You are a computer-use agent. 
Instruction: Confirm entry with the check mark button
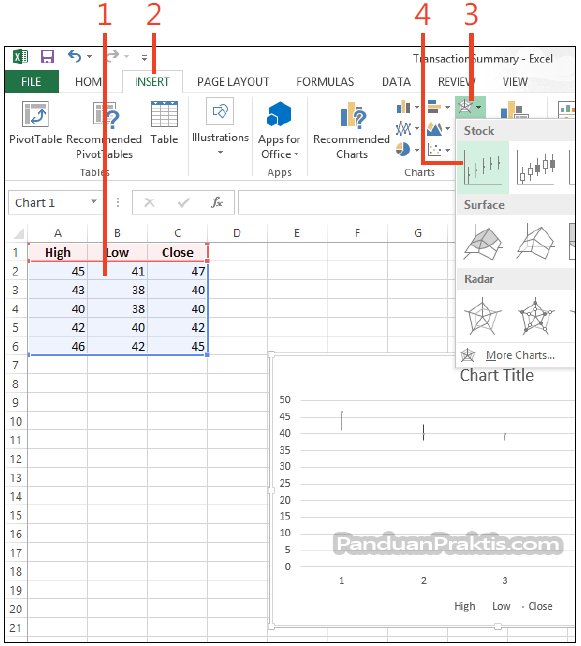(183, 202)
